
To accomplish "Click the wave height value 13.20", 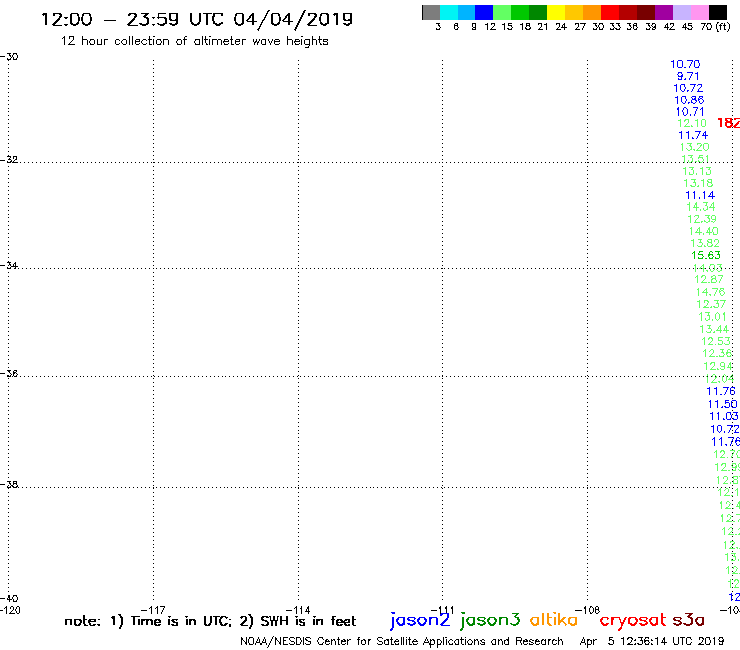I will pos(694,147).
